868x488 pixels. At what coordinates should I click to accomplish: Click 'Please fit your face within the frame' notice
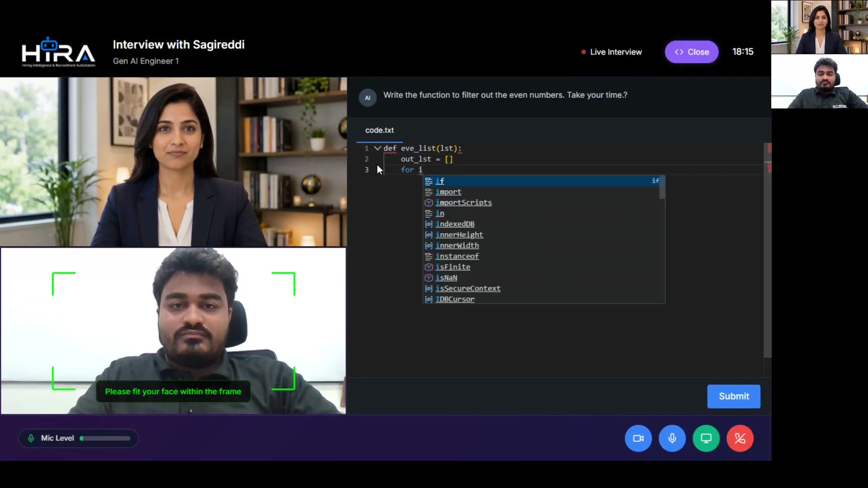(x=173, y=392)
